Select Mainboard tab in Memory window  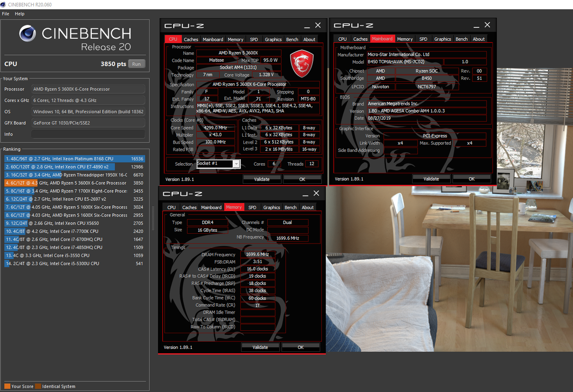[211, 207]
